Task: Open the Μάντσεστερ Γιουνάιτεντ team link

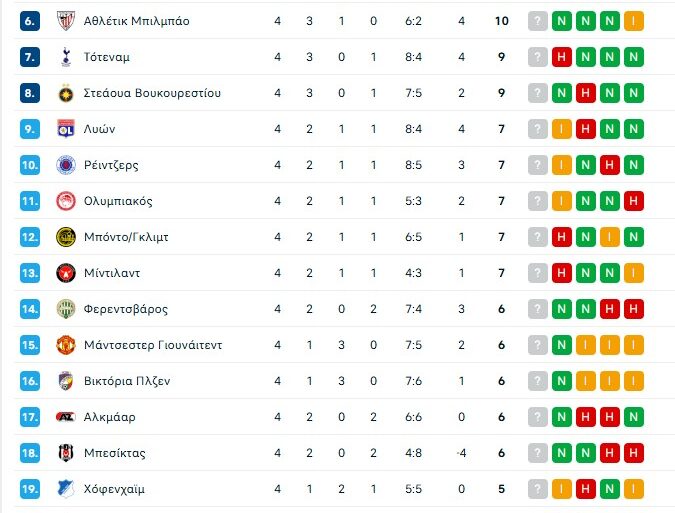Action: click(x=153, y=345)
